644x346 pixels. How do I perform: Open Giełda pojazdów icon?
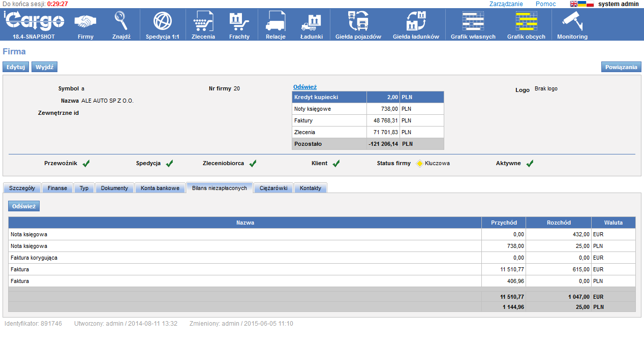pyautogui.click(x=358, y=22)
